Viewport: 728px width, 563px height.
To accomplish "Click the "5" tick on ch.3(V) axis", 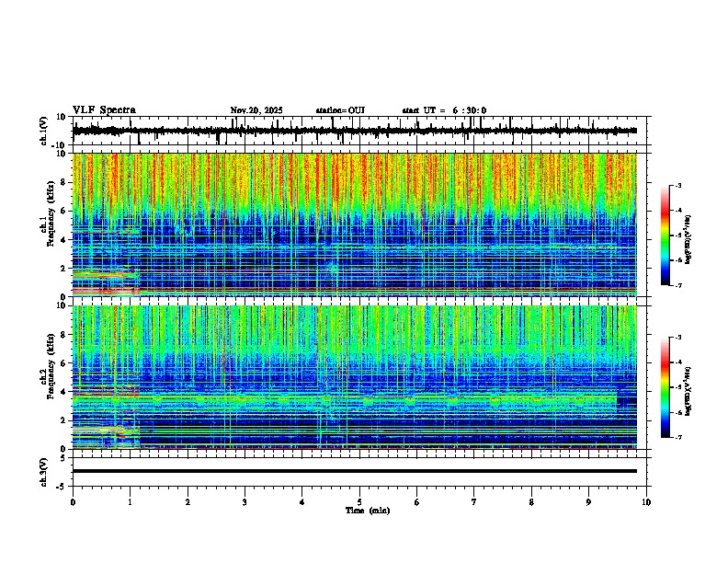I will click(63, 458).
